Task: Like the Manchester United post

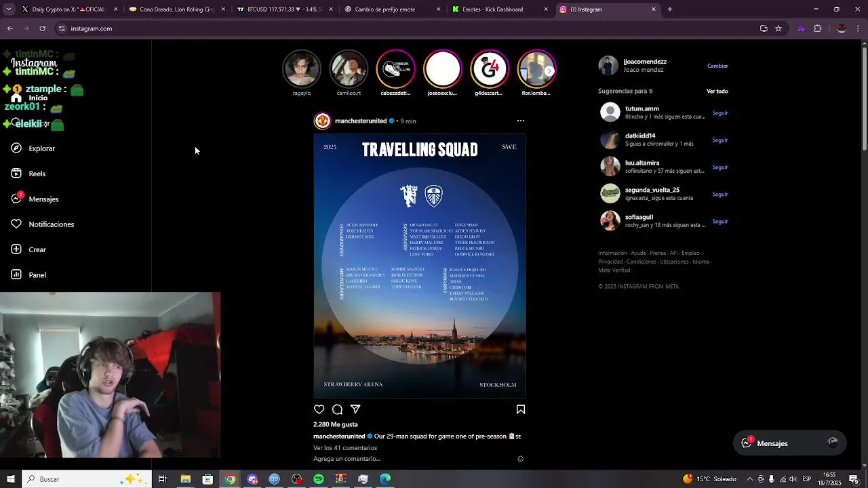Action: click(x=319, y=409)
